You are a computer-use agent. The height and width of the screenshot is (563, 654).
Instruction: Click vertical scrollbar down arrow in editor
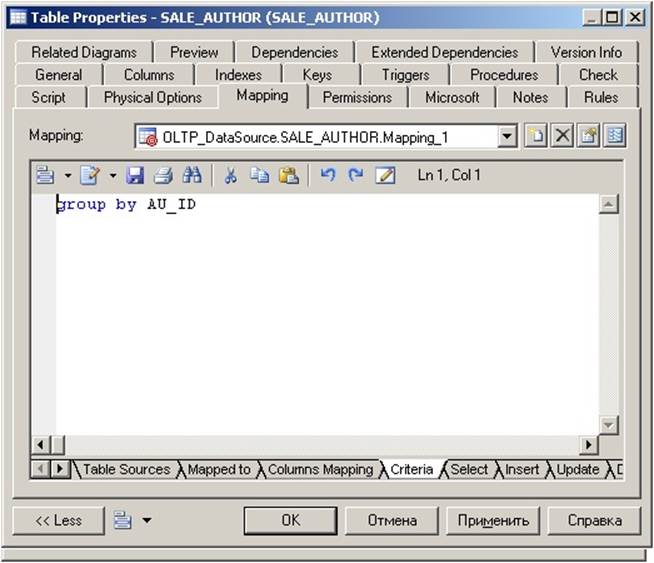click(x=609, y=425)
